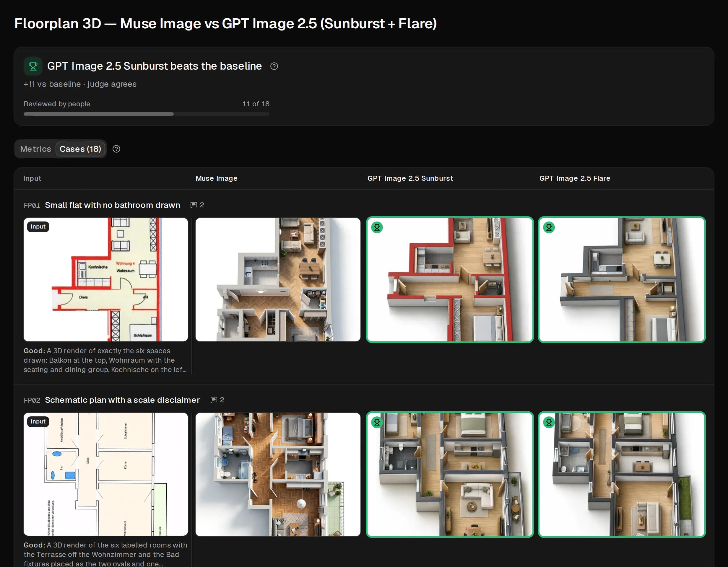Open help icon next to the headline
The image size is (728, 567).
tap(274, 66)
